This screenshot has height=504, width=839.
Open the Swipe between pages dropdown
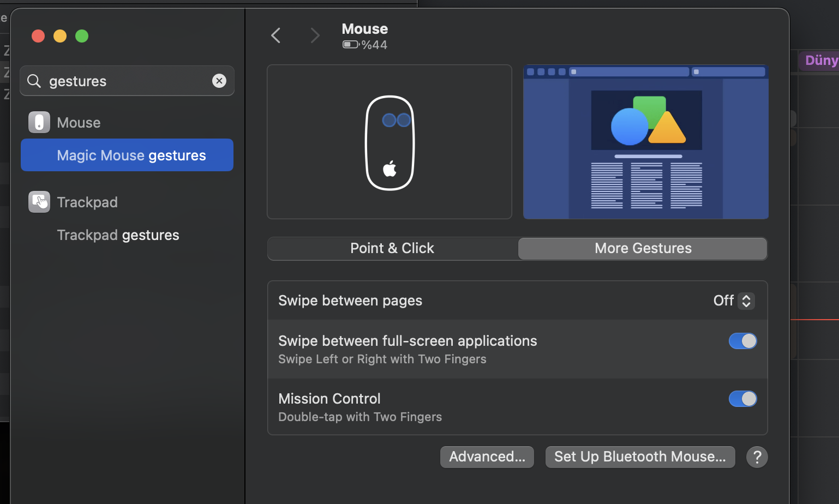point(734,301)
